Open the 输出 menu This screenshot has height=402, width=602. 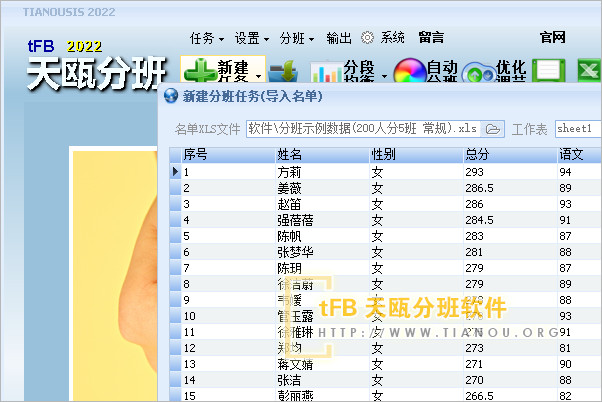point(339,38)
